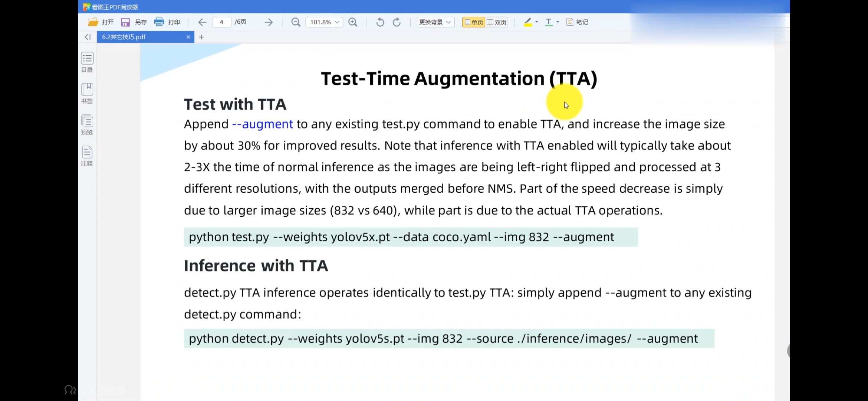Viewport: 868px width, 401px height.
Task: Switch to single page (单页) view
Action: [474, 22]
